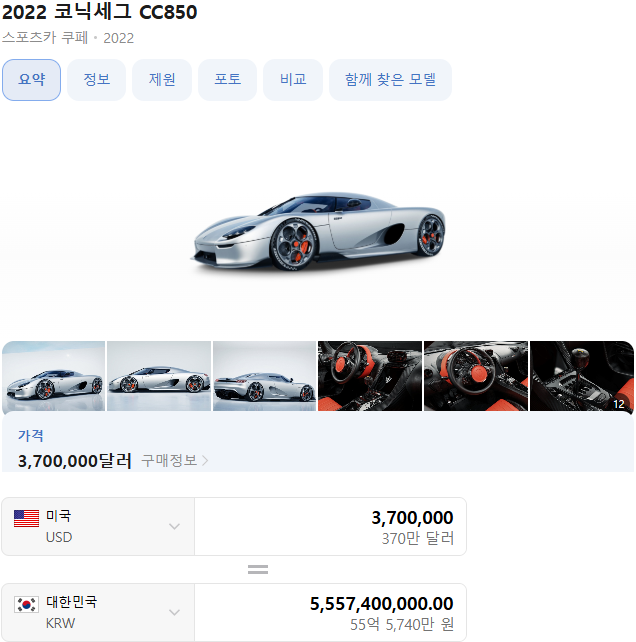
Task: Open the 정보 tab
Action: pyautogui.click(x=97, y=80)
